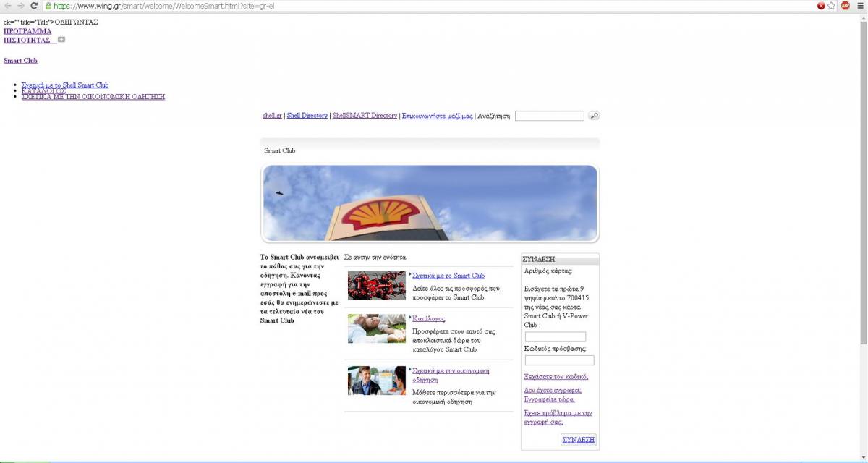Click 'Δεν έχετε εγγραφεί; Εγγραφείτε τώρα' link
Viewport: 868px width, 463px height.
pyautogui.click(x=553, y=395)
